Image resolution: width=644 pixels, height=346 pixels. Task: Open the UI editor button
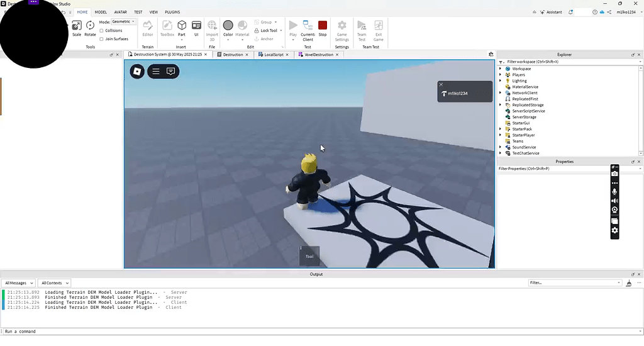click(x=196, y=28)
